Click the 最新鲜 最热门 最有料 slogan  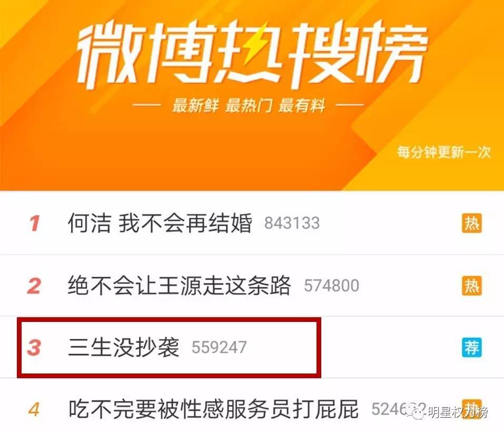coord(249,105)
